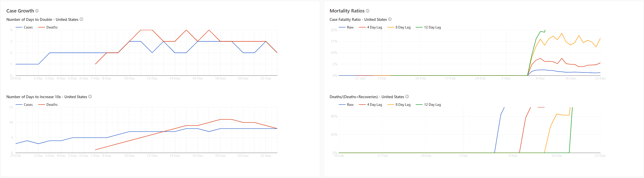Click info icon beside Case Fatality Ratio title
The image size is (644, 178).
(x=390, y=19)
